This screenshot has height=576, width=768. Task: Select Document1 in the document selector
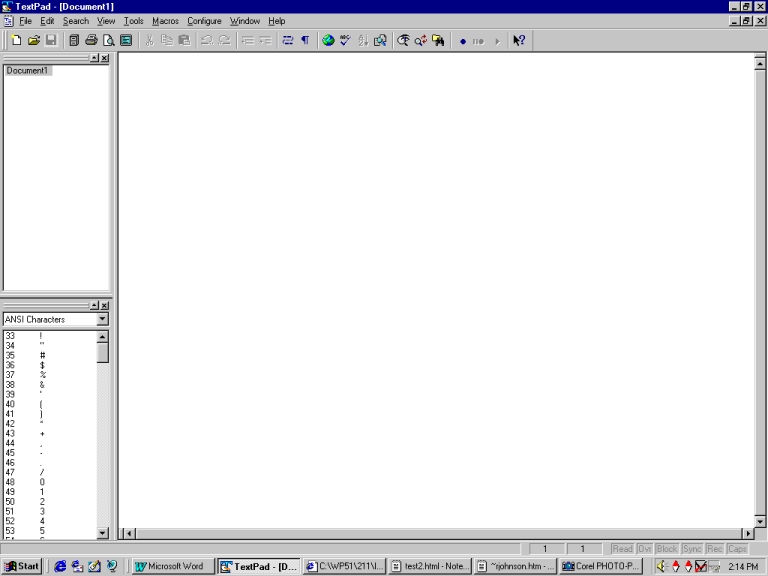click(x=27, y=71)
